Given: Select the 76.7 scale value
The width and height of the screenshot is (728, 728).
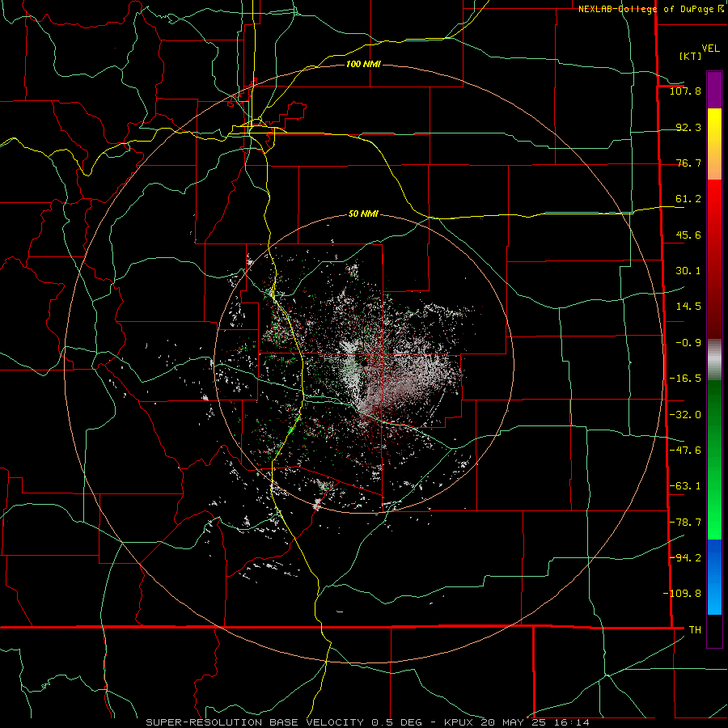Looking at the screenshot, I should 688,163.
